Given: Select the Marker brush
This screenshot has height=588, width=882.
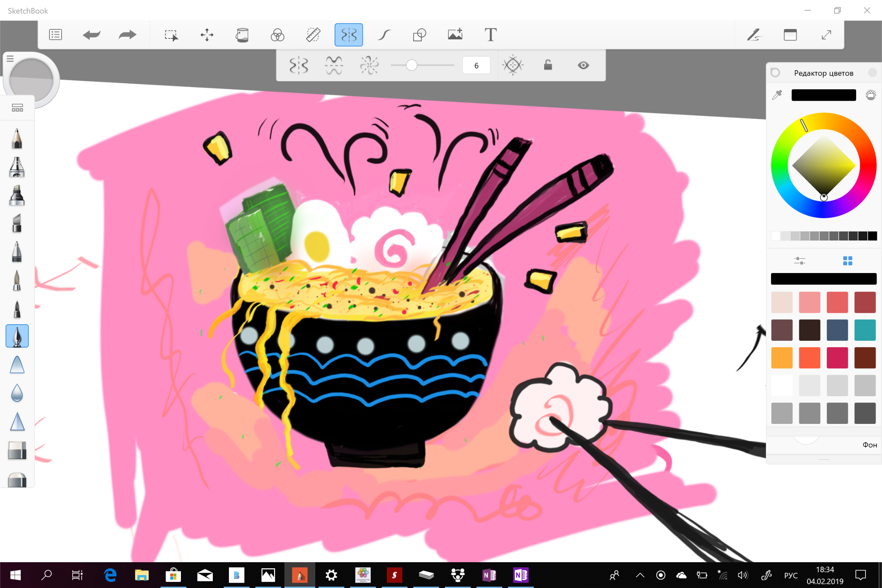Looking at the screenshot, I should (17, 195).
